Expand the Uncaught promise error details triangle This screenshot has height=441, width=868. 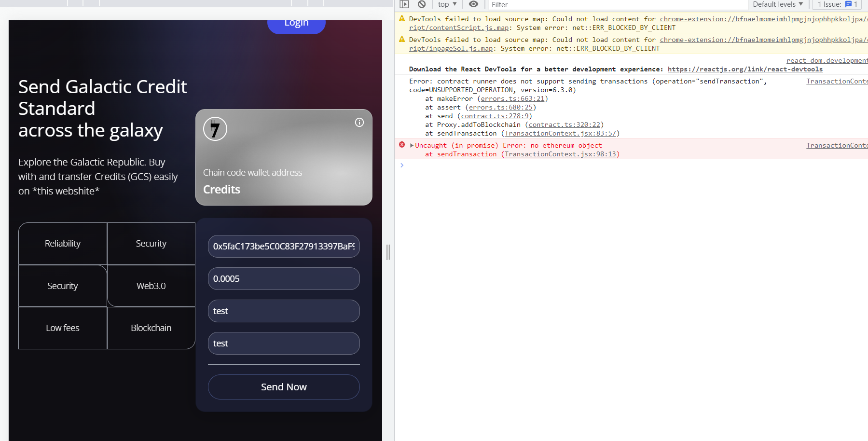[412, 145]
